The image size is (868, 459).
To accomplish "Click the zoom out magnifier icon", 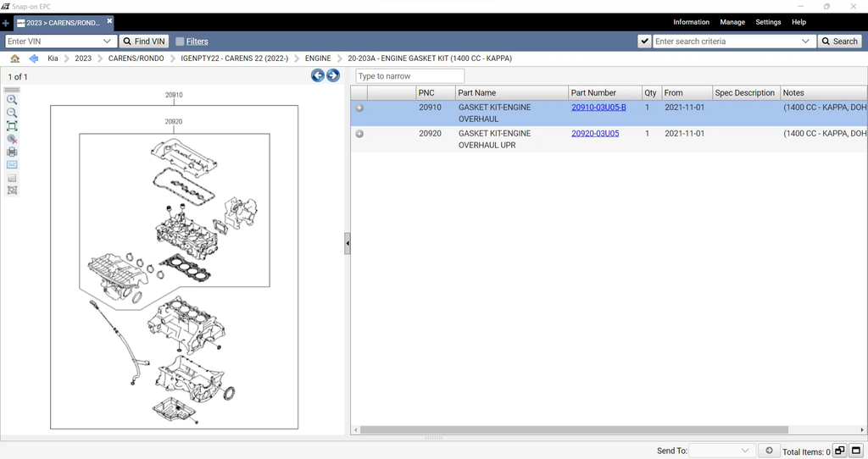I will coord(12,113).
